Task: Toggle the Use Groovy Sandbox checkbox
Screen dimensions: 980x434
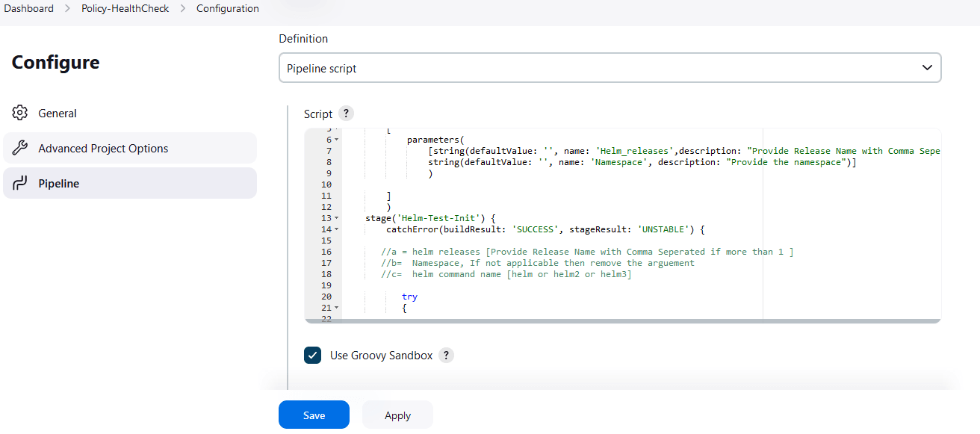Action: (x=313, y=356)
